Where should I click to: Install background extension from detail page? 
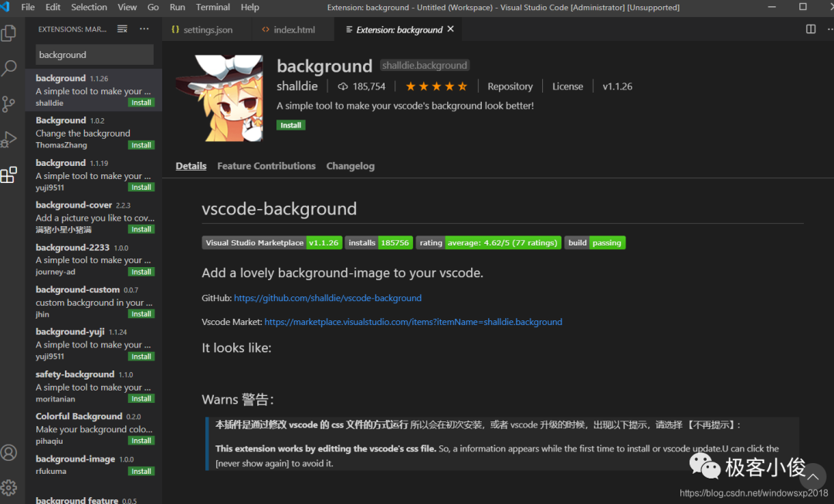click(290, 125)
